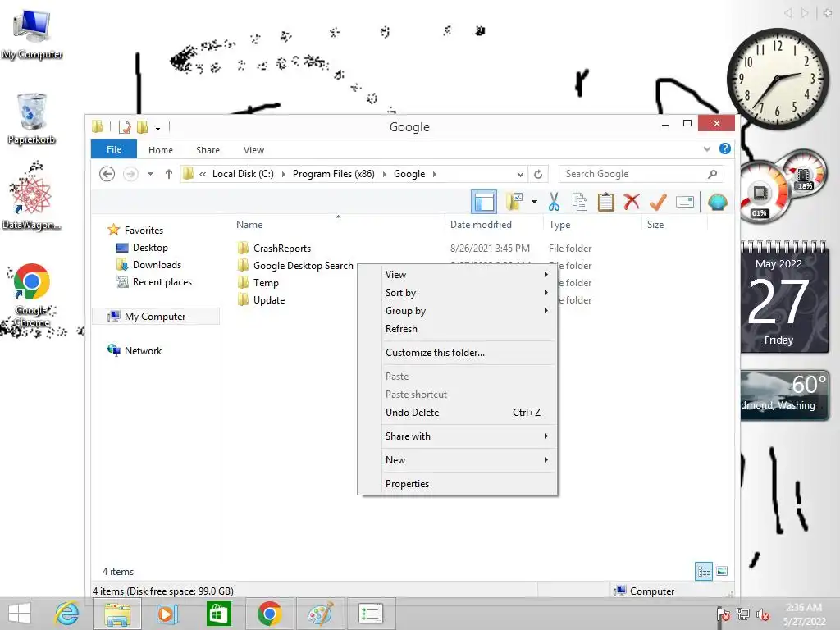Expand the address bar history dropdown
The height and width of the screenshot is (630, 840).
point(520,174)
